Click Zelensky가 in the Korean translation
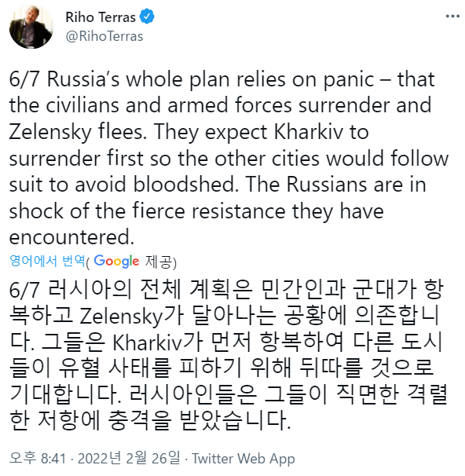Screen dimensions: 465x476 click(132, 317)
